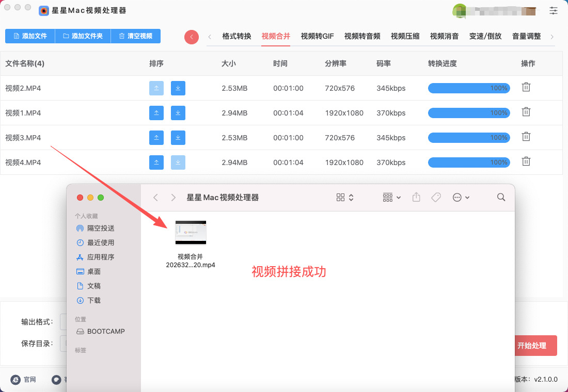The image size is (568, 392).
Task: Click version text v2.1.0.0
Action: tap(546, 379)
